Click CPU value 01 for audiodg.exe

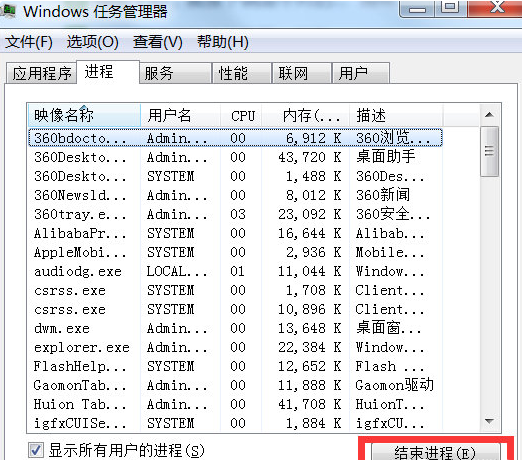237,271
